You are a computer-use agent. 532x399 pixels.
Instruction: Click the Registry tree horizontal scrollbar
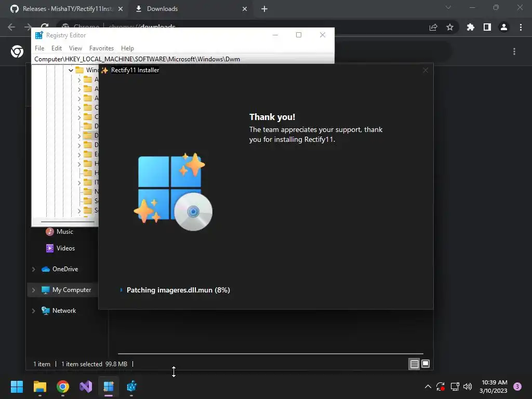click(68, 221)
